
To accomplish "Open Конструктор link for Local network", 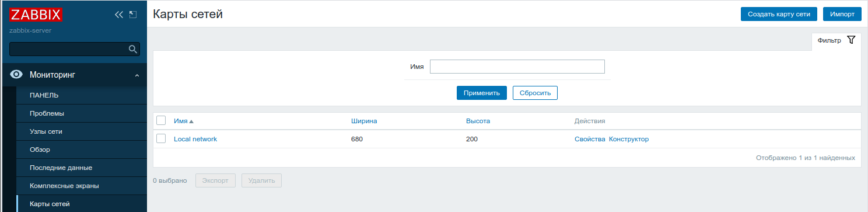I will [x=629, y=139].
